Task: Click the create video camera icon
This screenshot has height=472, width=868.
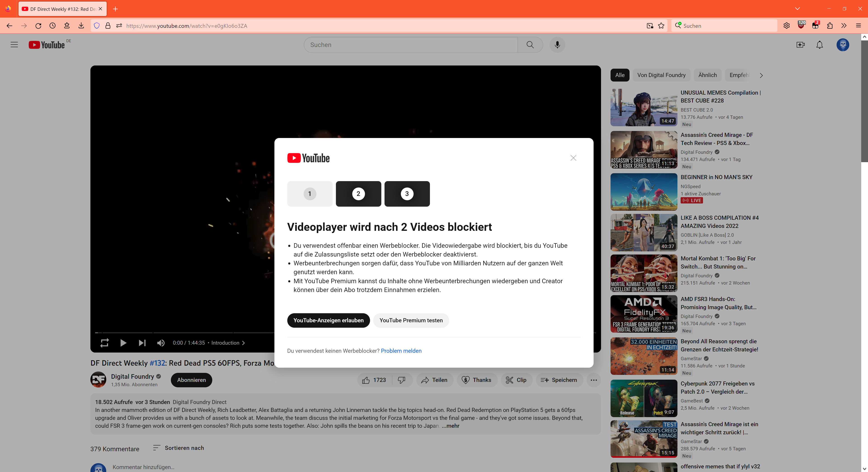Action: tap(800, 45)
